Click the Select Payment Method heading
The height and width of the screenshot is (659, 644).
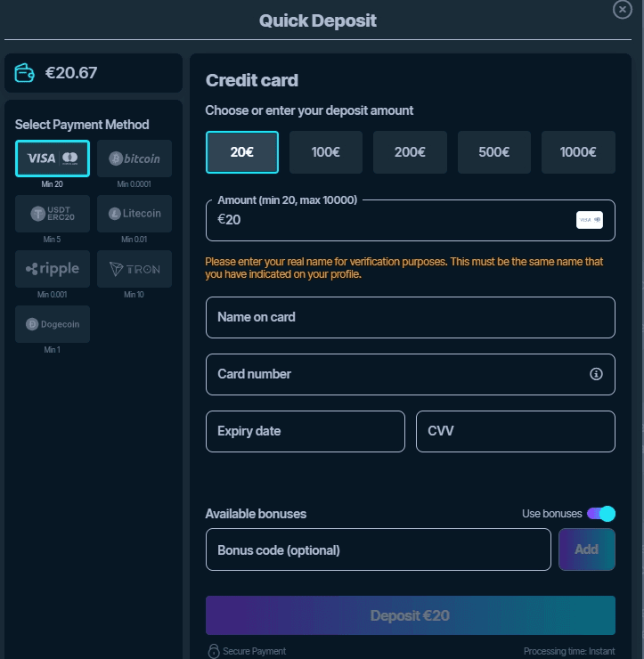click(x=82, y=125)
